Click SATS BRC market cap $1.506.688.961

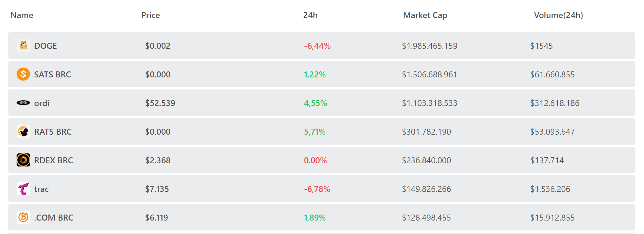pos(430,75)
